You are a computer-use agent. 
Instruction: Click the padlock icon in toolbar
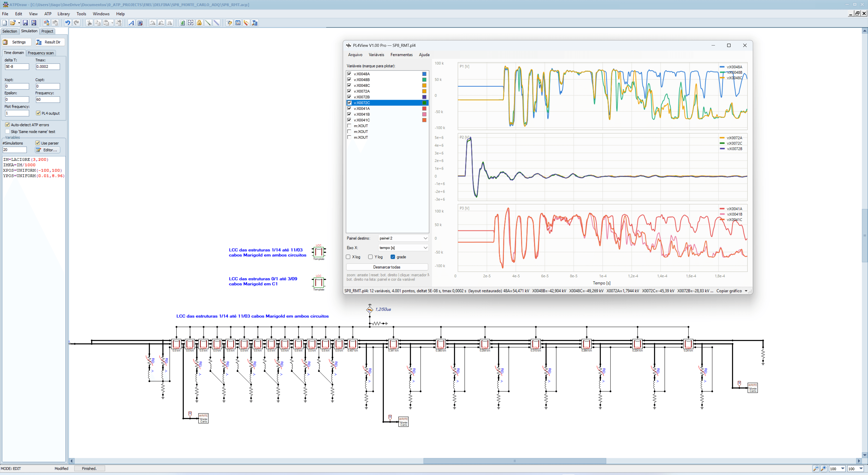point(199,23)
